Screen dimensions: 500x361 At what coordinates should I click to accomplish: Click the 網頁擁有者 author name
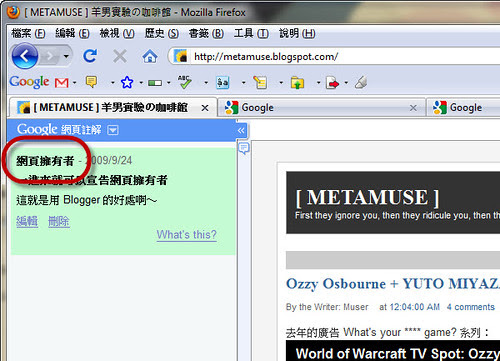(45, 161)
